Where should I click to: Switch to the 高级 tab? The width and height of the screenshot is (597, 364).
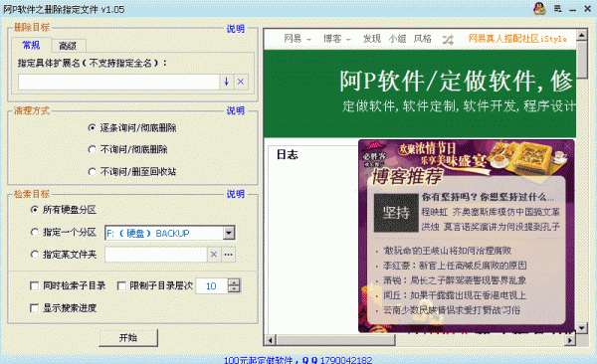pyautogui.click(x=68, y=46)
